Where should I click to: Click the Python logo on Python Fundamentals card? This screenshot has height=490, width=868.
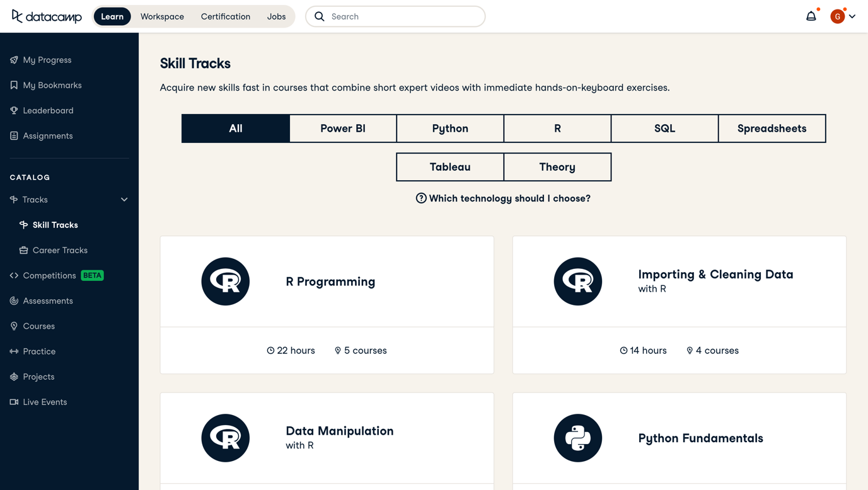pyautogui.click(x=578, y=438)
